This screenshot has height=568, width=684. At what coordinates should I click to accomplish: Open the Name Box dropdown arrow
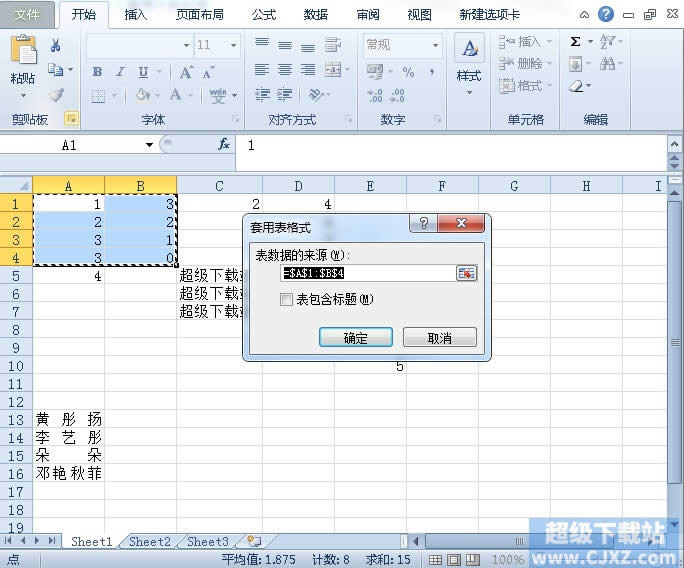(x=149, y=145)
